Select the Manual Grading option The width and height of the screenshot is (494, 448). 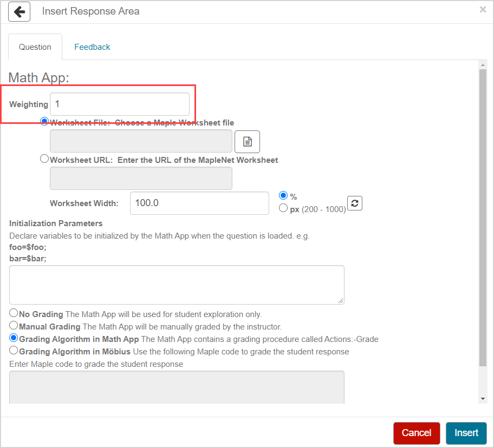pos(14,326)
